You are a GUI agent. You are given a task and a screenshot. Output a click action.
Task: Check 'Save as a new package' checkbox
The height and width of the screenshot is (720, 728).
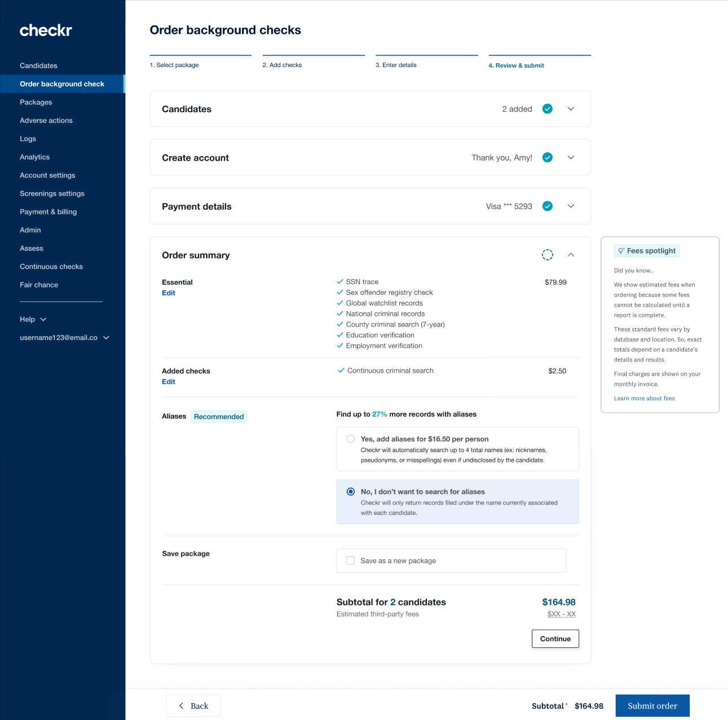click(x=350, y=560)
